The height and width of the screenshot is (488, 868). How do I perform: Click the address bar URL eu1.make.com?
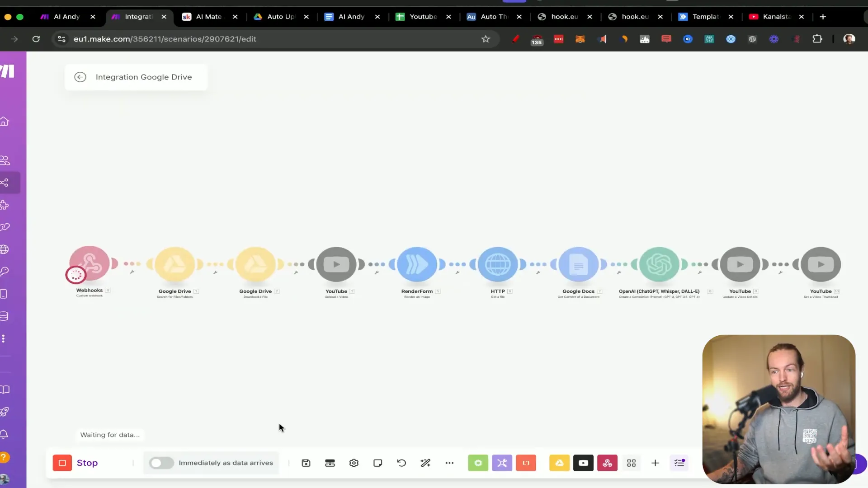point(165,39)
